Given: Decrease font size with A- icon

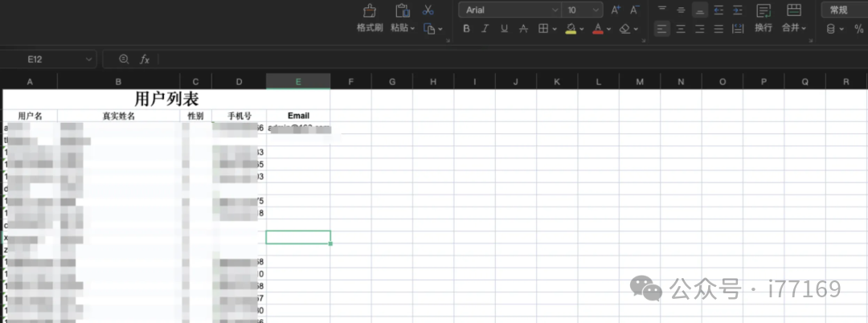Looking at the screenshot, I should (635, 10).
